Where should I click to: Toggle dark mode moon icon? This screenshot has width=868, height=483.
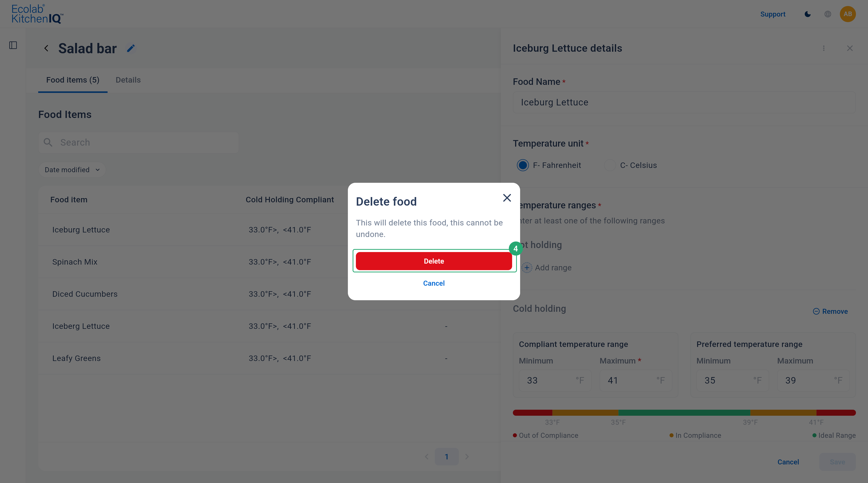pos(808,14)
